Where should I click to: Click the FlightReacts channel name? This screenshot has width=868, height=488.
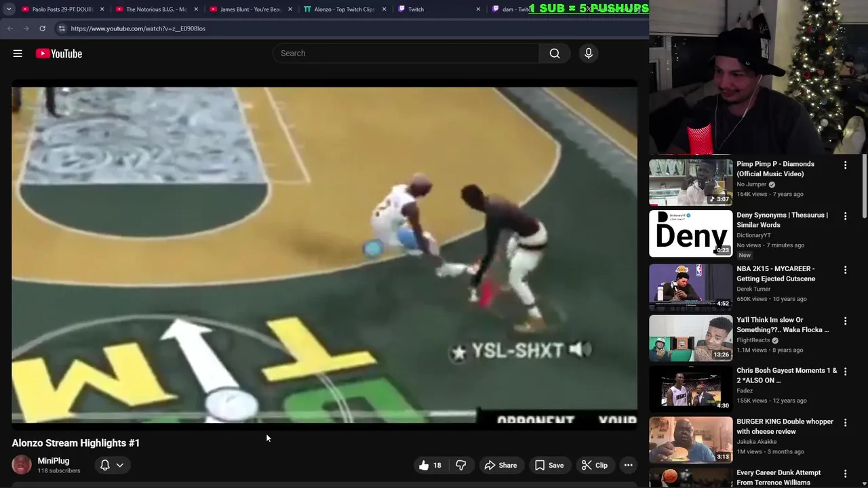pos(753,340)
